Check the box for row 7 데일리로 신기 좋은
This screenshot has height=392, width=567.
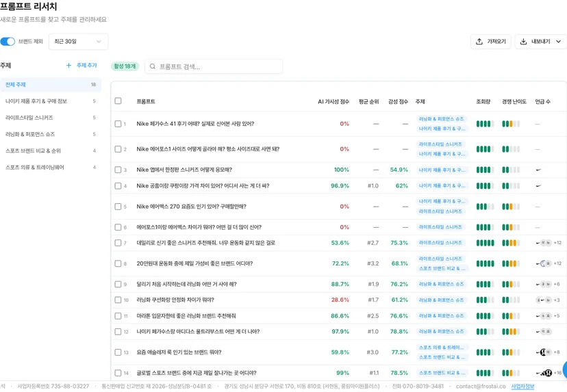tap(118, 243)
